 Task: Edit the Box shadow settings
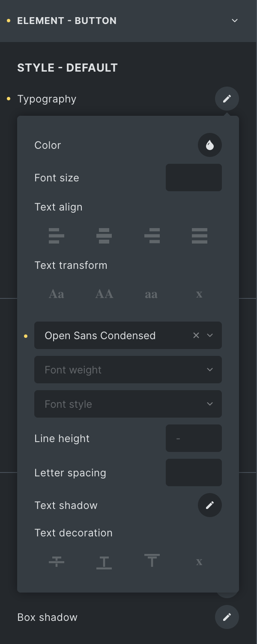point(227,617)
